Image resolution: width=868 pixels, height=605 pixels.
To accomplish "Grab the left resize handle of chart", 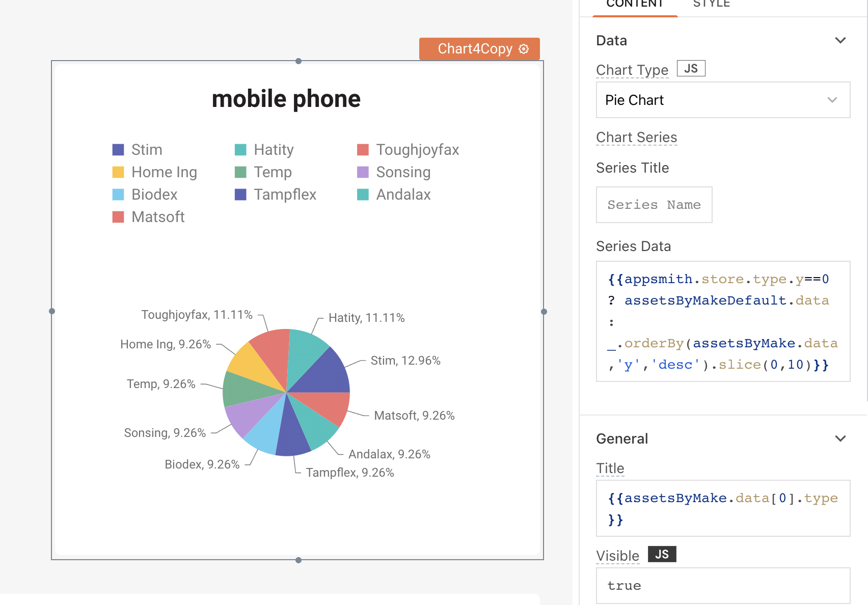I will [x=52, y=311].
